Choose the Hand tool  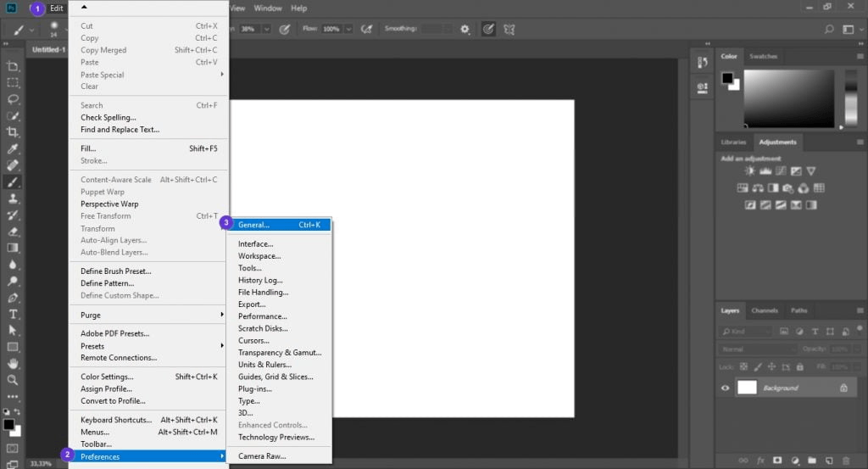tap(13, 363)
